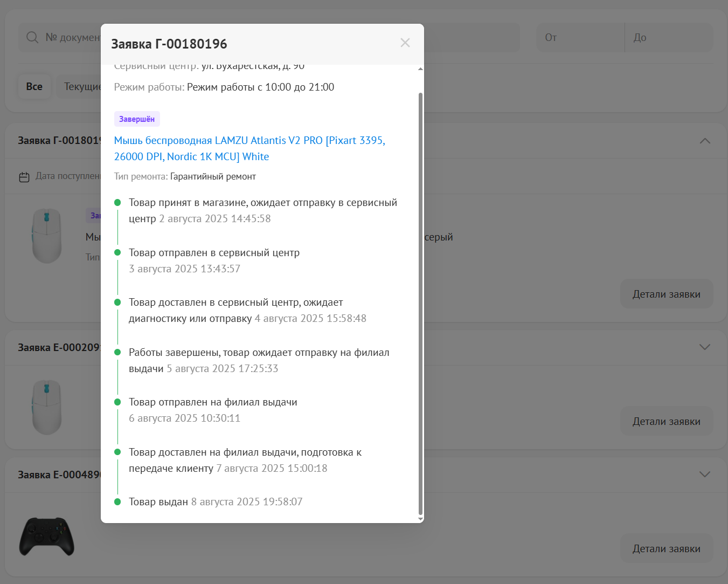Click the scroll-down arrow in the dialog

coord(420,519)
